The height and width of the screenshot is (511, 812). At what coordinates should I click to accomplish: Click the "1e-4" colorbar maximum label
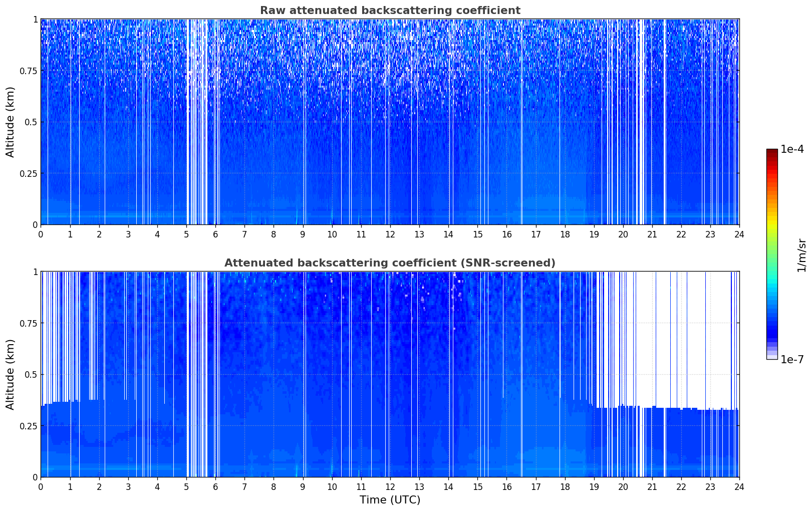tap(792, 149)
